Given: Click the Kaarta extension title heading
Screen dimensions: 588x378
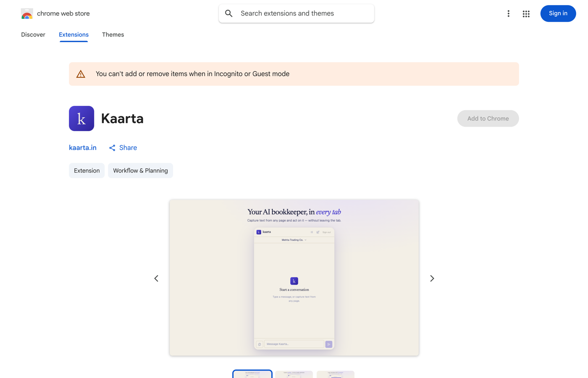Looking at the screenshot, I should point(122,118).
